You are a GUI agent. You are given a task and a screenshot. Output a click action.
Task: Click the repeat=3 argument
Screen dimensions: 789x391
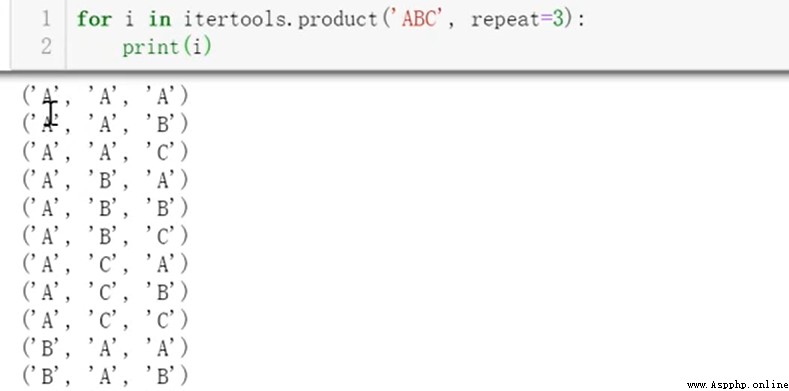coord(517,20)
